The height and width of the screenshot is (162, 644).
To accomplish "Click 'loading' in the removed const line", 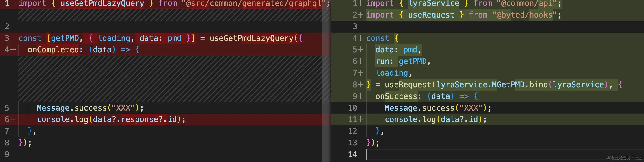I will tap(114, 38).
